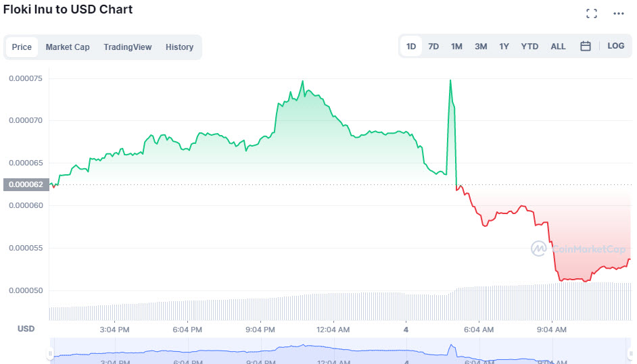This screenshot has height=364, width=637.
Task: Show YTD price range
Action: click(529, 47)
